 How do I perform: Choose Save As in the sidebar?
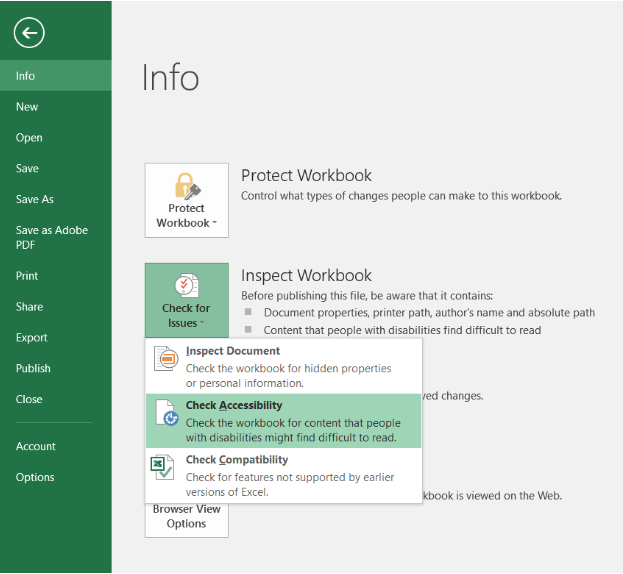35,200
